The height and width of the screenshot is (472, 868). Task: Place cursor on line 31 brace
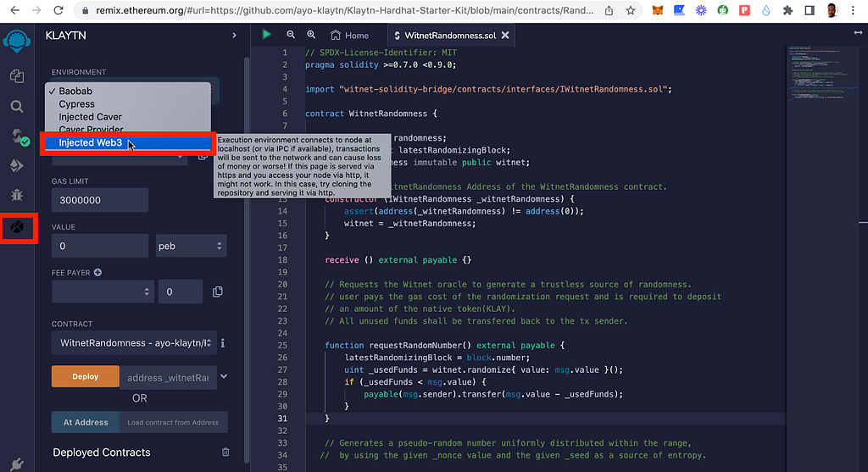click(x=327, y=419)
